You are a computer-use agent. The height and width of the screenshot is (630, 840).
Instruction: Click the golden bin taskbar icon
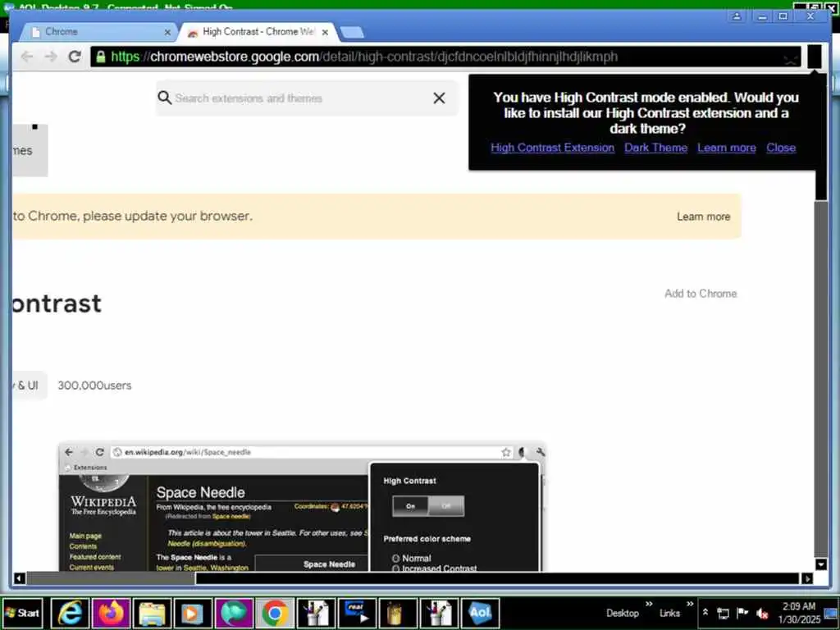[398, 613]
